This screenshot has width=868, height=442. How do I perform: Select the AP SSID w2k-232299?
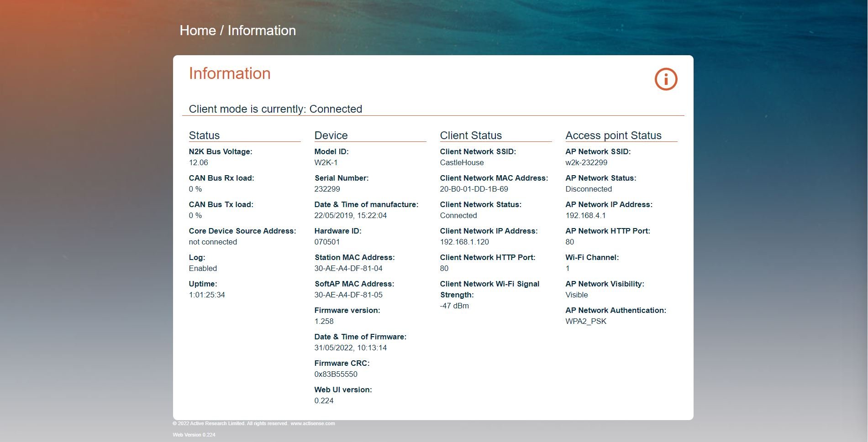point(586,162)
